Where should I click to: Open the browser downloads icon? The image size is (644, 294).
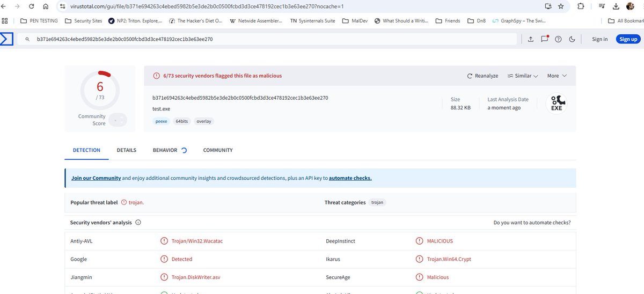coord(616,6)
